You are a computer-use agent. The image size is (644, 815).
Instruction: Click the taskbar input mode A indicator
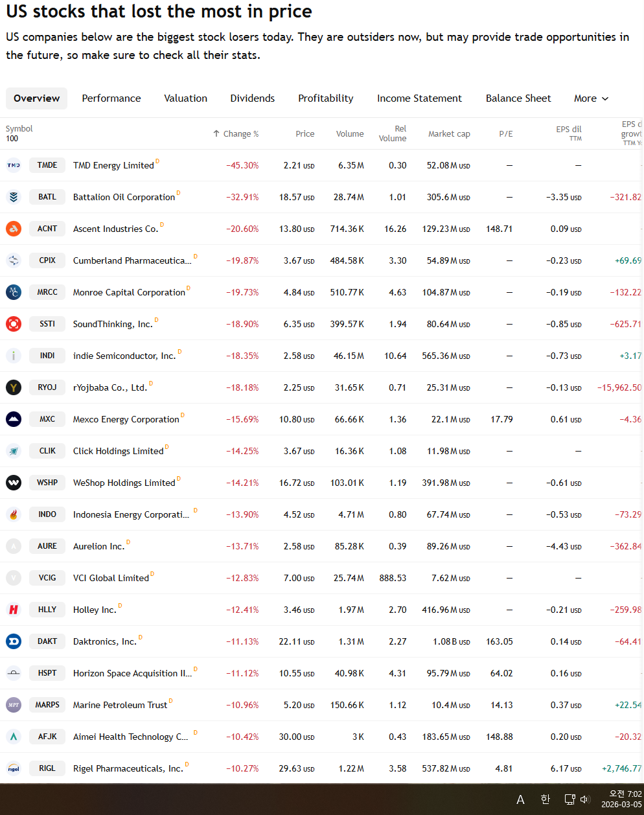(520, 800)
